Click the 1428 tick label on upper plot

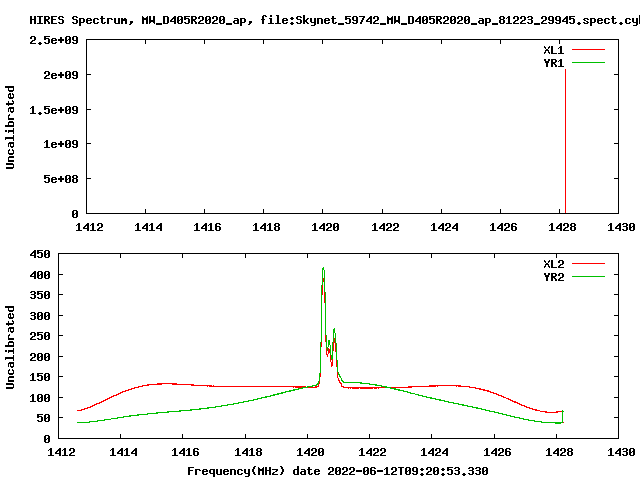(562, 227)
